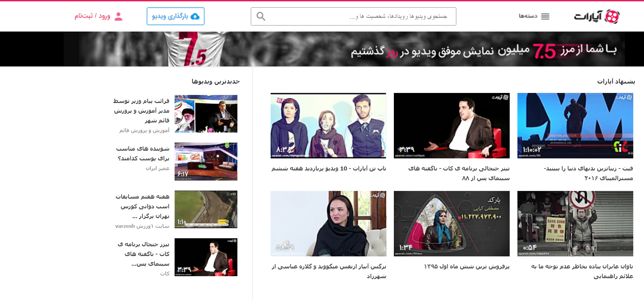Image resolution: width=644 pixels, height=300 pixels.
Task: Click the عصر ایران channel name
Action: tap(157, 168)
